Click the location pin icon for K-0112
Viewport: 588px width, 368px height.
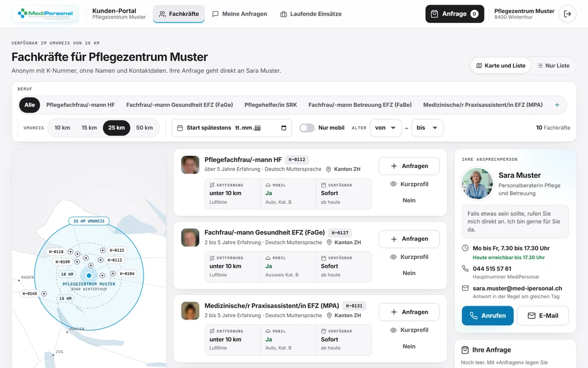pos(329,170)
